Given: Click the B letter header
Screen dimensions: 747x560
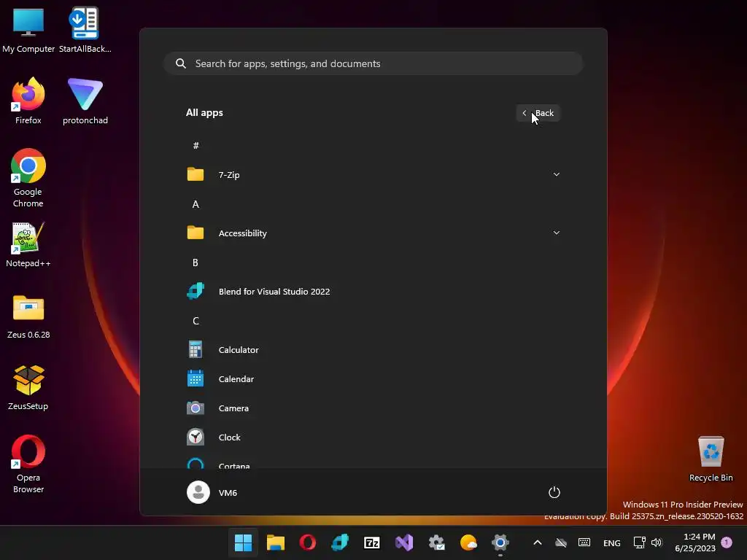Looking at the screenshot, I should click(x=196, y=262).
